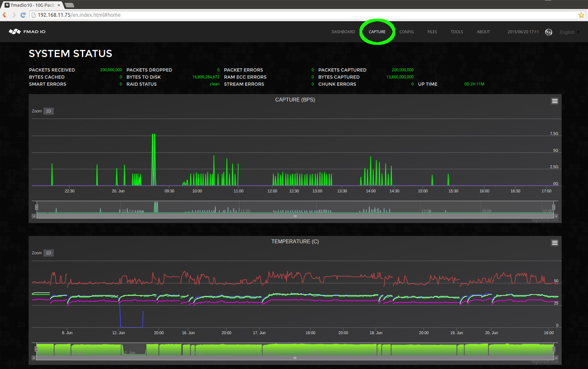Go to the CONFIG page
Viewport: 588px width, 369px height.
(406, 32)
